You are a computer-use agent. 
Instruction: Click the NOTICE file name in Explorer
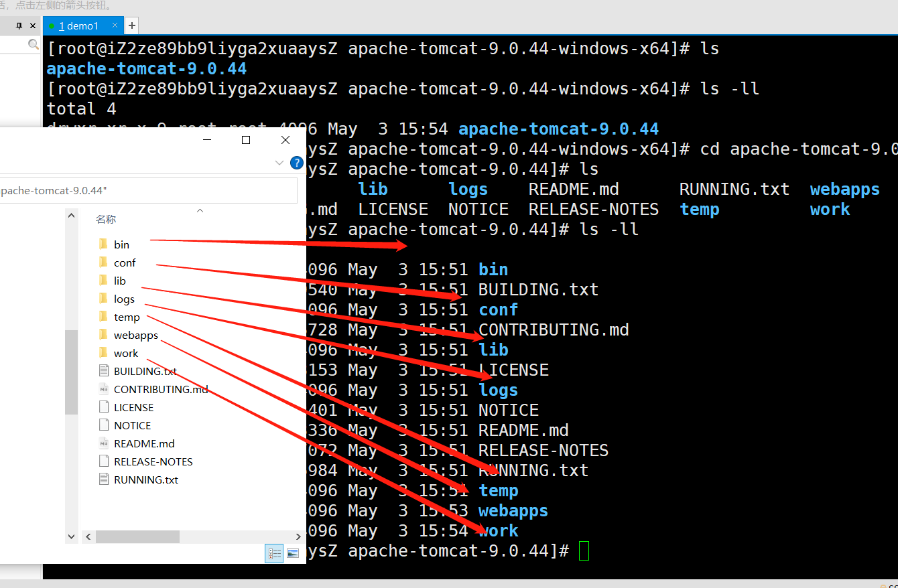coord(133,425)
